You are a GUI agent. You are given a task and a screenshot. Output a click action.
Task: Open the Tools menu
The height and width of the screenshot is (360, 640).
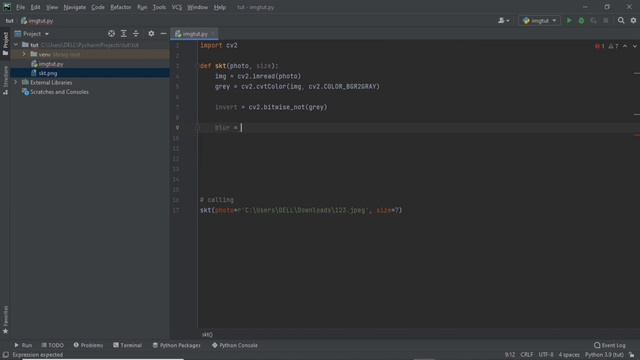coord(159,7)
